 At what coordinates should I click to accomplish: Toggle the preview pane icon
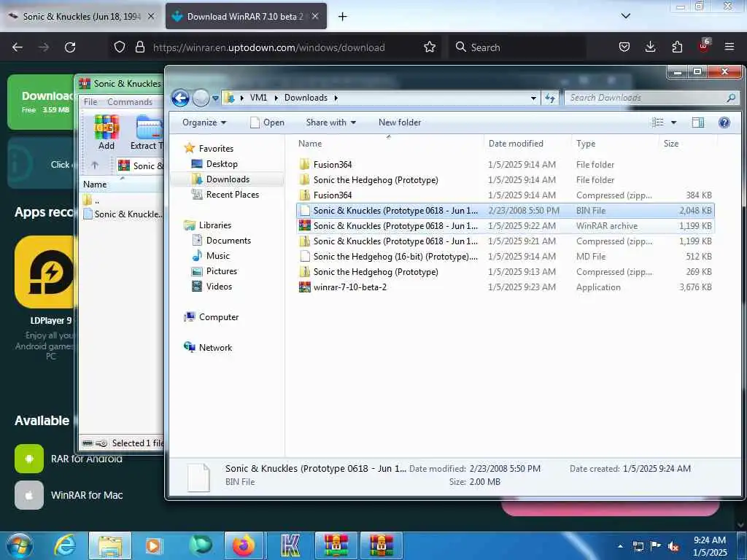tap(698, 122)
